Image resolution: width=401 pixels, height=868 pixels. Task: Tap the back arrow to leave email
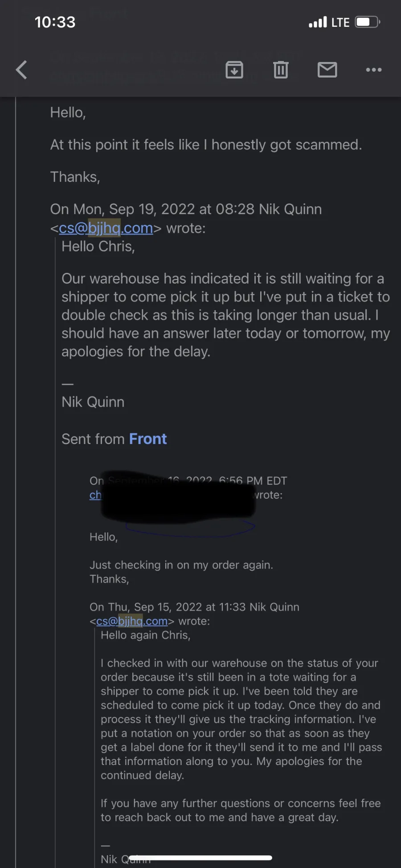pos(21,70)
